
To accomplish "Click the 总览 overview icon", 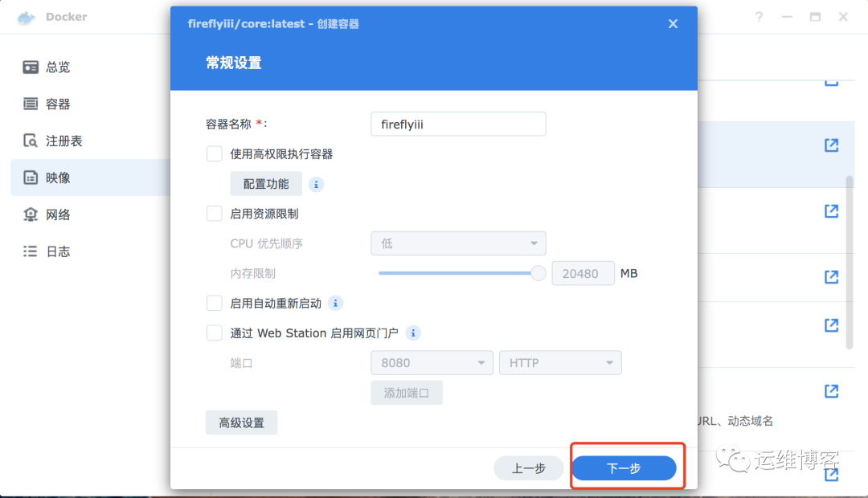I will coord(31,67).
